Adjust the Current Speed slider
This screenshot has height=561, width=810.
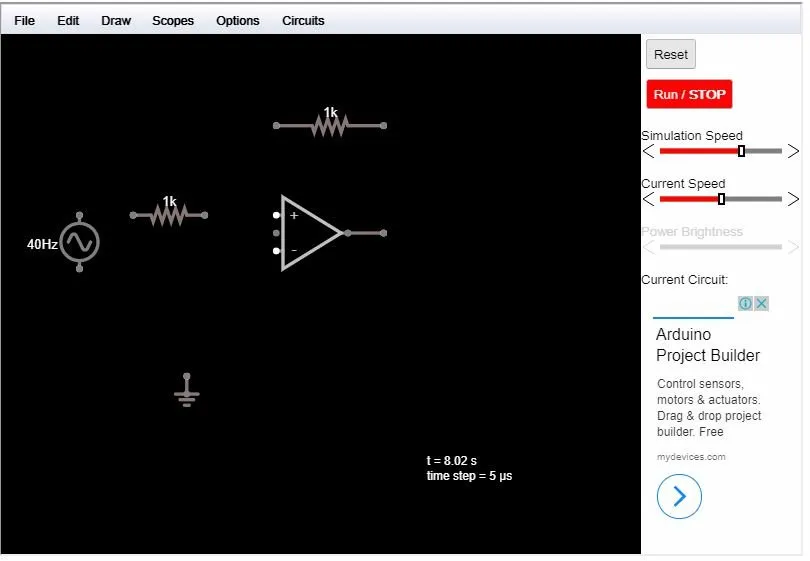721,199
